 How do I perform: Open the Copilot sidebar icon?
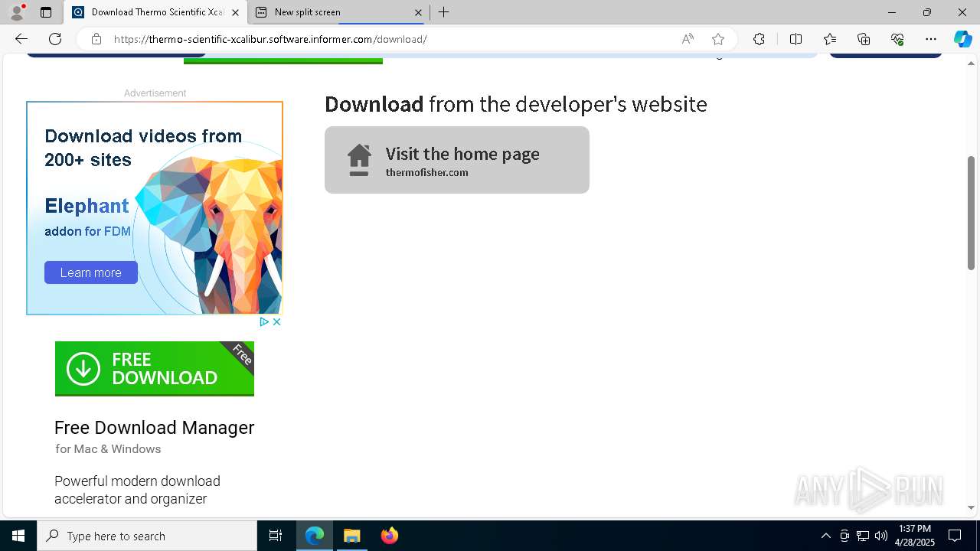pyautogui.click(x=963, y=39)
